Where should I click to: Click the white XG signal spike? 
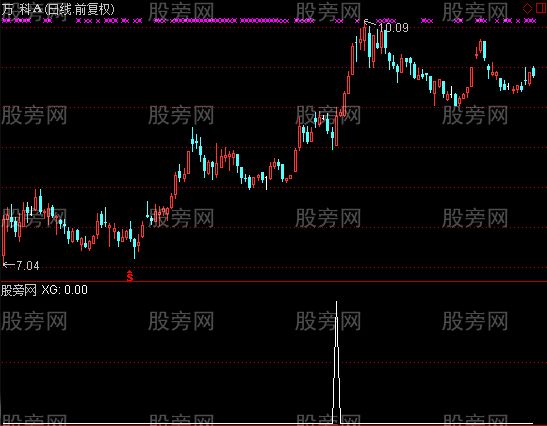click(x=336, y=362)
